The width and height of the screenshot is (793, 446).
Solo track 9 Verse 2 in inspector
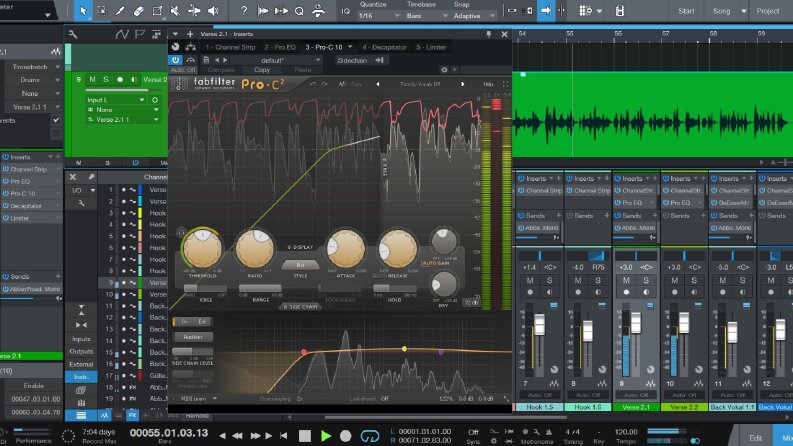coord(106,79)
